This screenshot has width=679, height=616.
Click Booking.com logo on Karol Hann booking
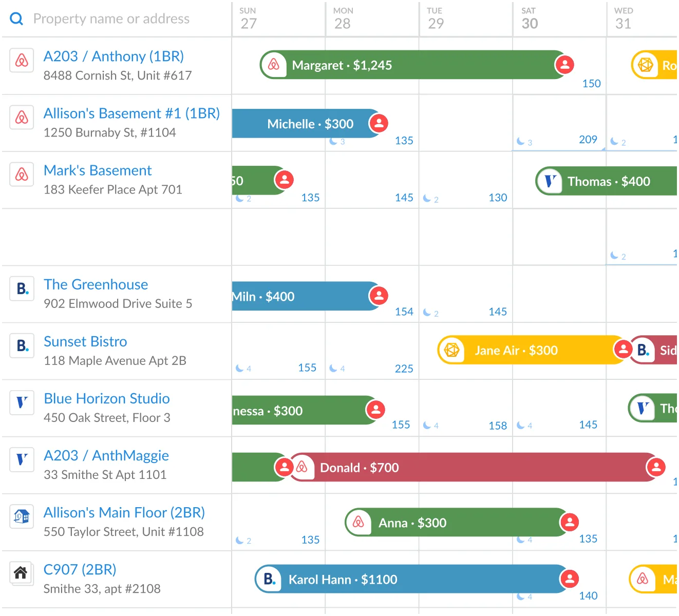(x=269, y=579)
